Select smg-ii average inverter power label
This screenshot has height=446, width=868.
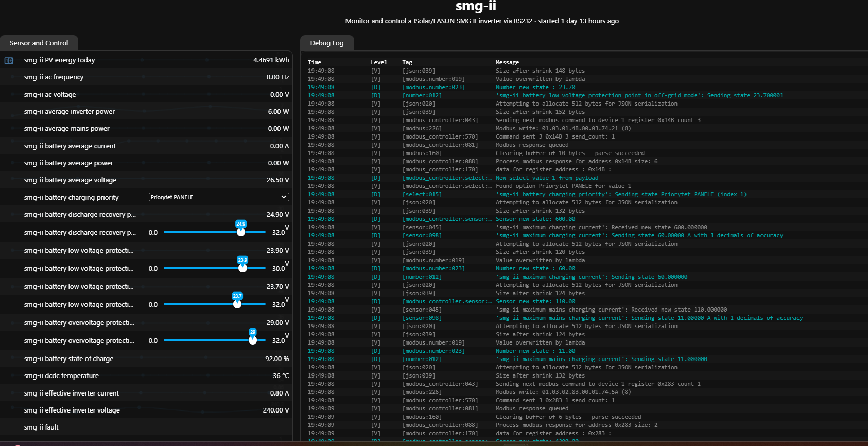click(70, 112)
